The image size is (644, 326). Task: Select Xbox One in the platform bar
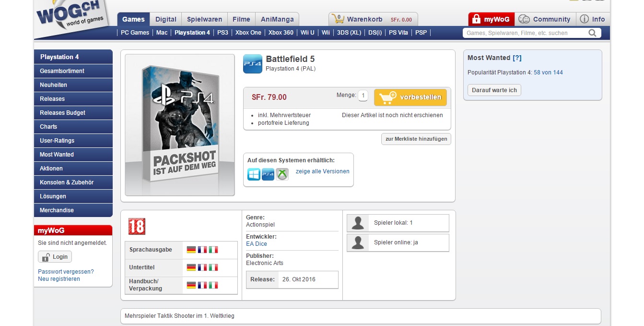pyautogui.click(x=248, y=33)
